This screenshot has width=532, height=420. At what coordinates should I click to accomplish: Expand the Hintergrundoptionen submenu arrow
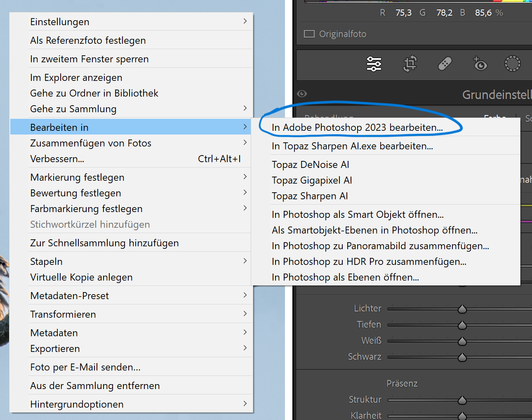point(245,403)
